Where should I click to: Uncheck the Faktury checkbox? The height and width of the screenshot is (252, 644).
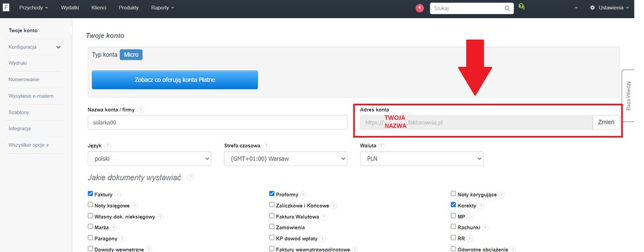point(90,193)
